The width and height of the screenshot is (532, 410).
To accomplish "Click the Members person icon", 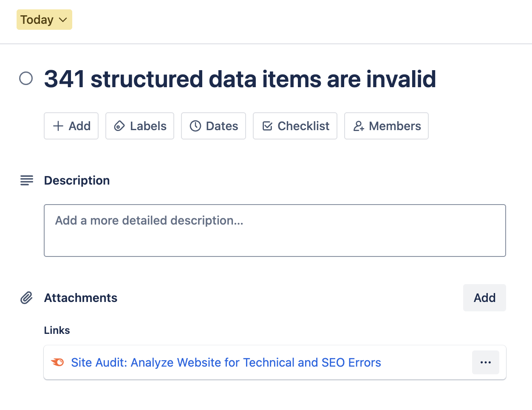I will (x=359, y=126).
